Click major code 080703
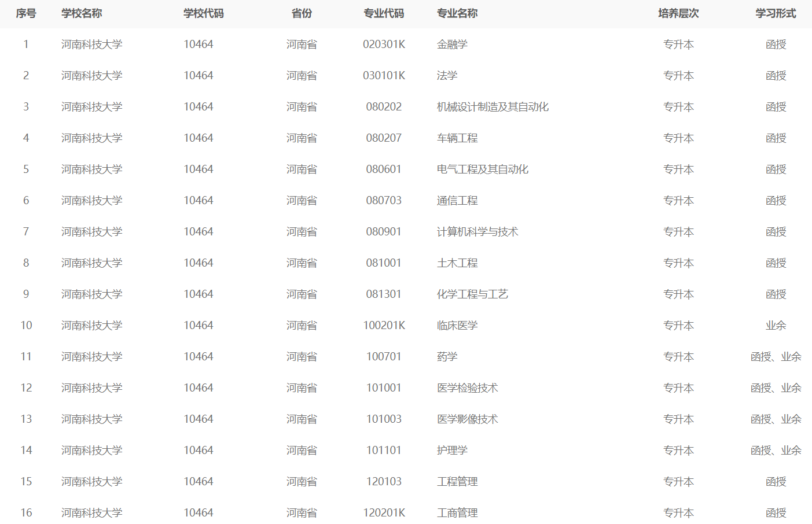Image resolution: width=812 pixels, height=524 pixels. point(384,201)
